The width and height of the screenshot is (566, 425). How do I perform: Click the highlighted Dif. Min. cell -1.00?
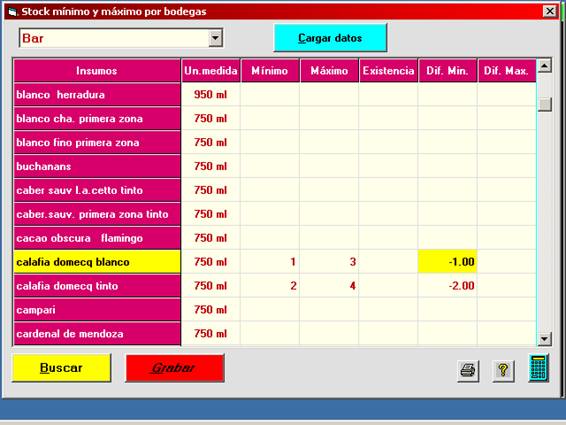pos(448,262)
